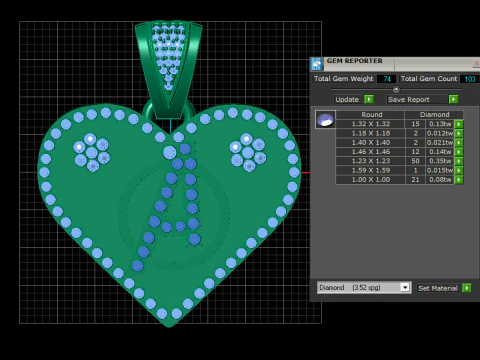Click the gem count 50 cell
The image size is (480, 360).
pos(415,161)
